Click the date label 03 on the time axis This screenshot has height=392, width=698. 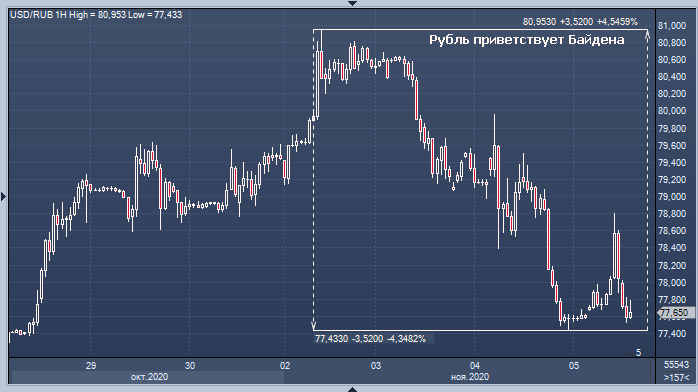(x=376, y=366)
